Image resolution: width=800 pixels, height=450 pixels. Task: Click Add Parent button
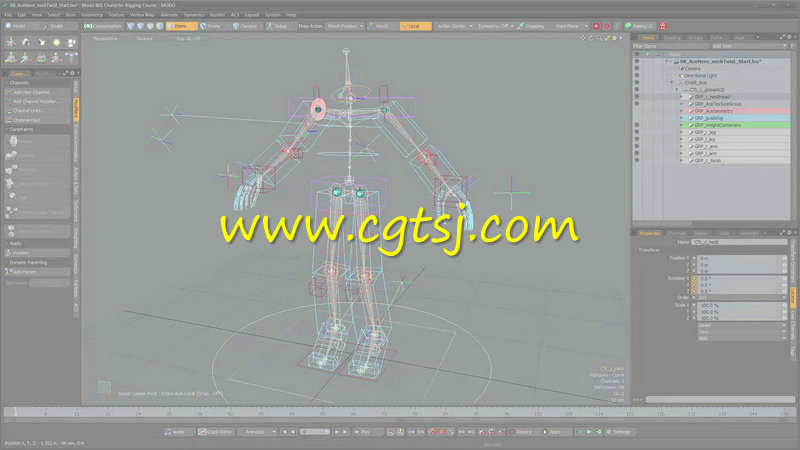click(x=37, y=272)
